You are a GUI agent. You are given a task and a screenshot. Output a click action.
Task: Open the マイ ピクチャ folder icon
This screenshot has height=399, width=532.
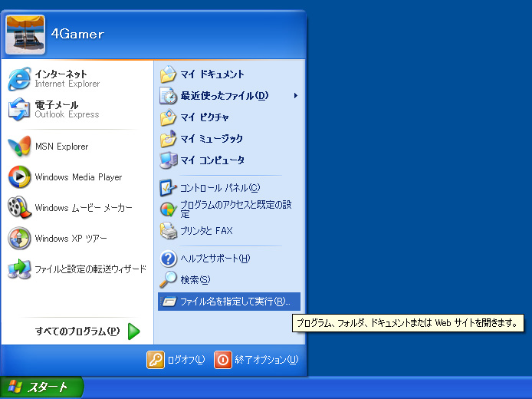(x=169, y=117)
